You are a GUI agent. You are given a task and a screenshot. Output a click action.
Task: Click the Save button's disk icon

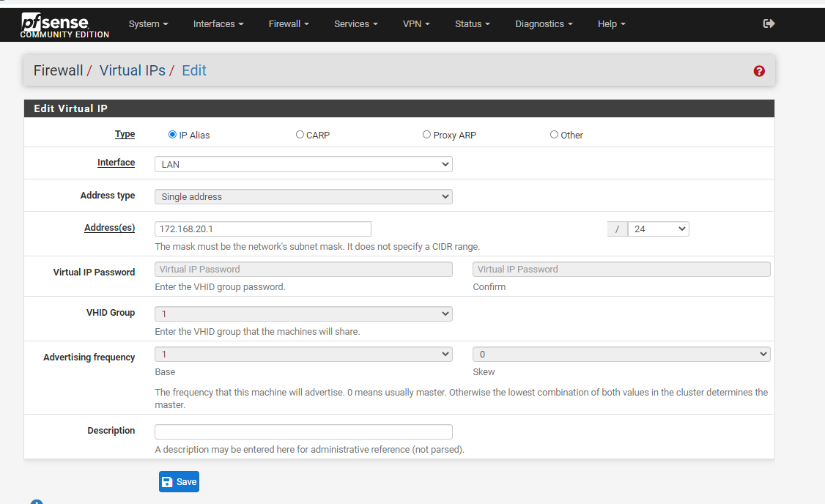click(169, 481)
